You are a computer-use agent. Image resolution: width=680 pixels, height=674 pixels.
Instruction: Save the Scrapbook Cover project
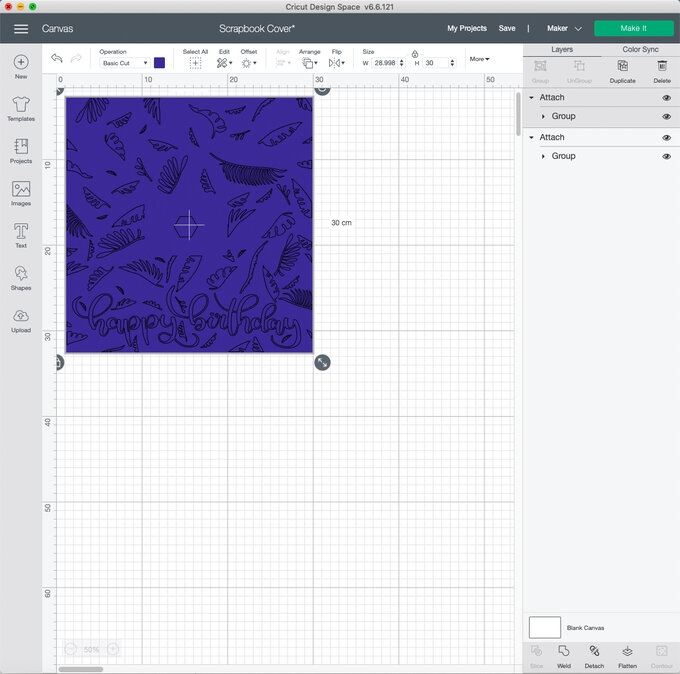[x=507, y=29]
